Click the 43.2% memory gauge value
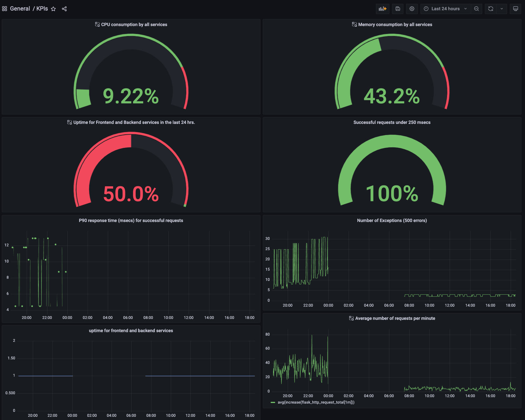The image size is (525, 420). point(392,96)
